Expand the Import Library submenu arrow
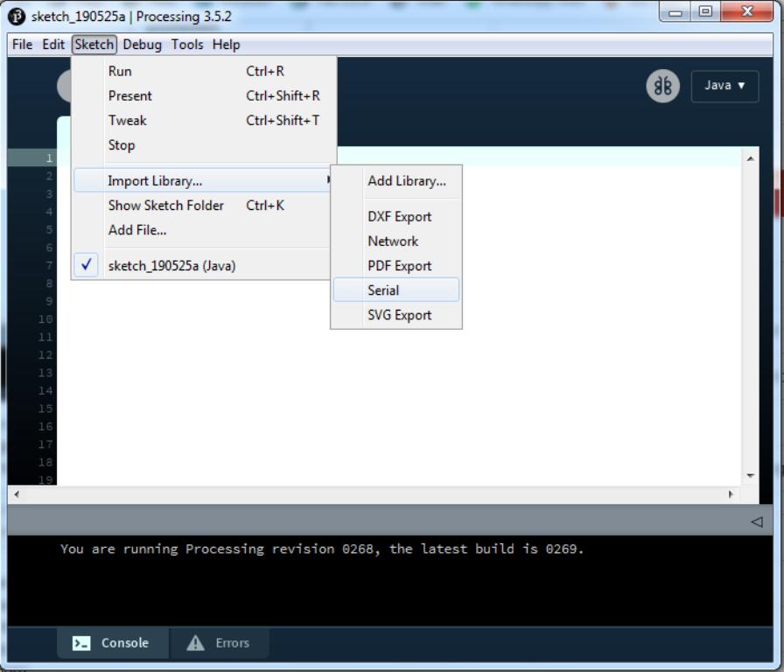784x672 pixels. 328,180
